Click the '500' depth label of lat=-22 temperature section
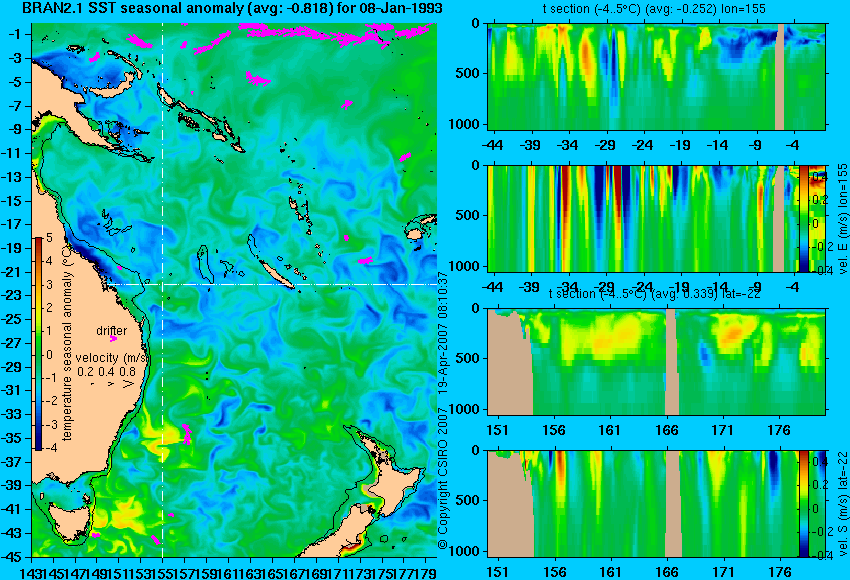 pyautogui.click(x=469, y=358)
